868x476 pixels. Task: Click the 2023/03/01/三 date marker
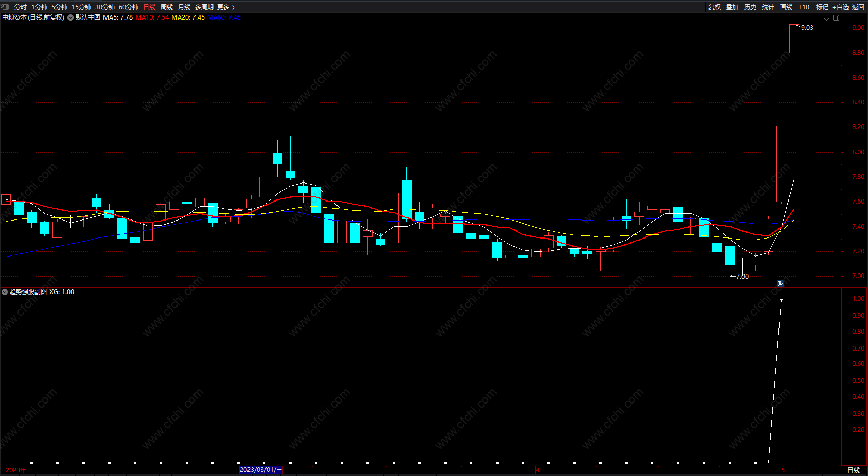pyautogui.click(x=261, y=470)
